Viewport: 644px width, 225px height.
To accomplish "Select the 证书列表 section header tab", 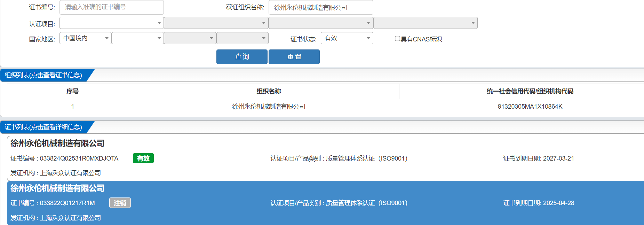I will (x=44, y=127).
